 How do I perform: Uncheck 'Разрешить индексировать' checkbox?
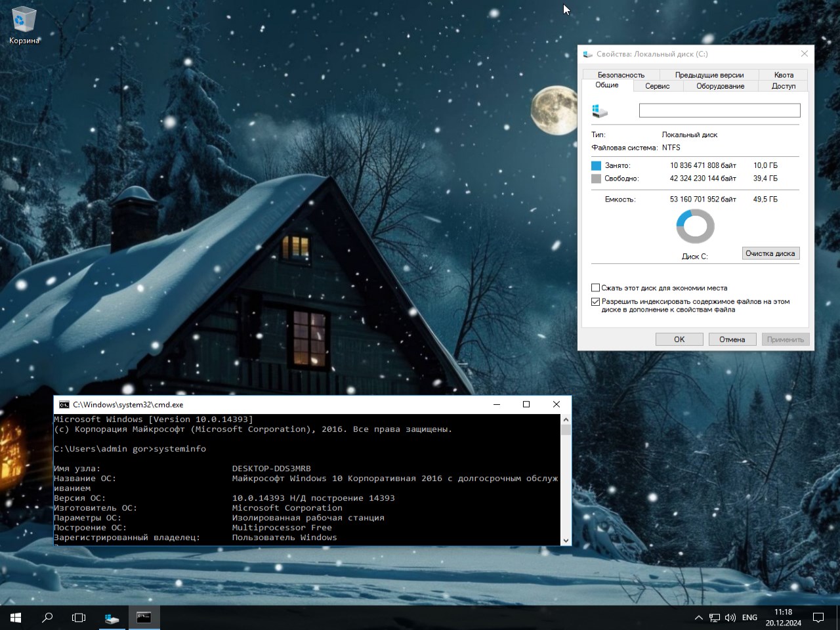[596, 302]
